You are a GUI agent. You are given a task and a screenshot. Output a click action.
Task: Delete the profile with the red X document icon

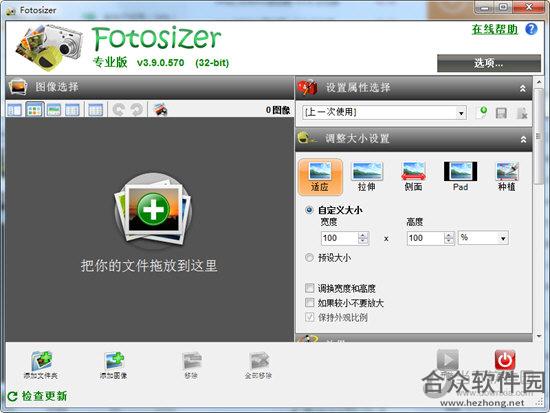tap(522, 113)
